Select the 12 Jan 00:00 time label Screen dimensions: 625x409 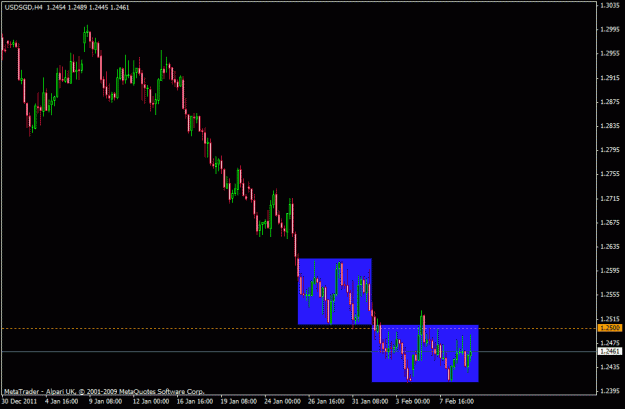point(151,401)
